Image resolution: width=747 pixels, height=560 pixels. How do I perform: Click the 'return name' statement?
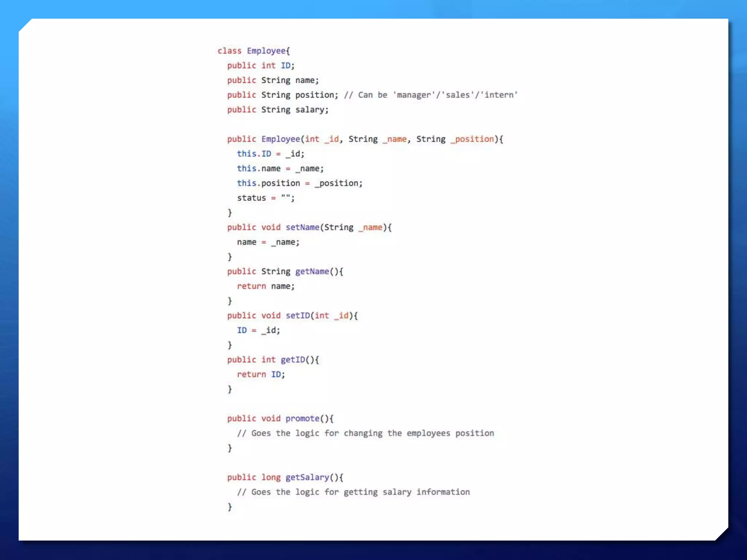pos(266,286)
